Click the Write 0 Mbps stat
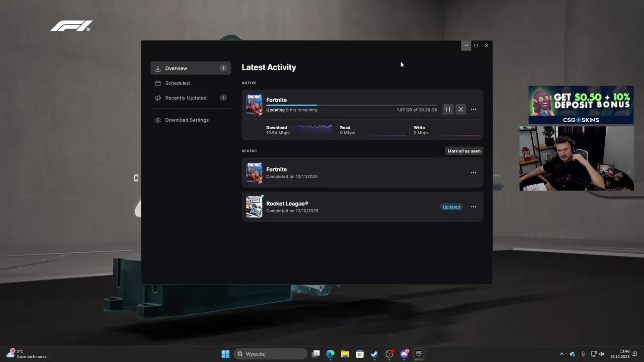The image size is (644, 362). pyautogui.click(x=421, y=130)
